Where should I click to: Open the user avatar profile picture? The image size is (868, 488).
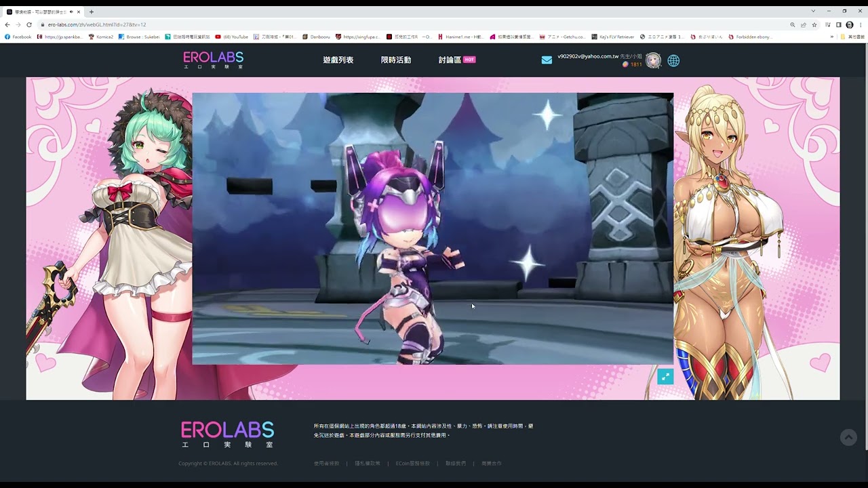tap(653, 60)
